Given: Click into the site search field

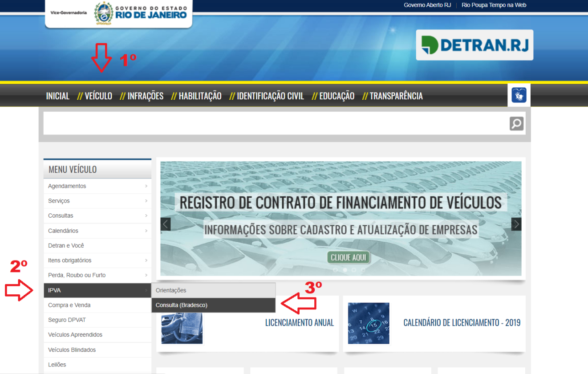Looking at the screenshot, I should [x=276, y=123].
